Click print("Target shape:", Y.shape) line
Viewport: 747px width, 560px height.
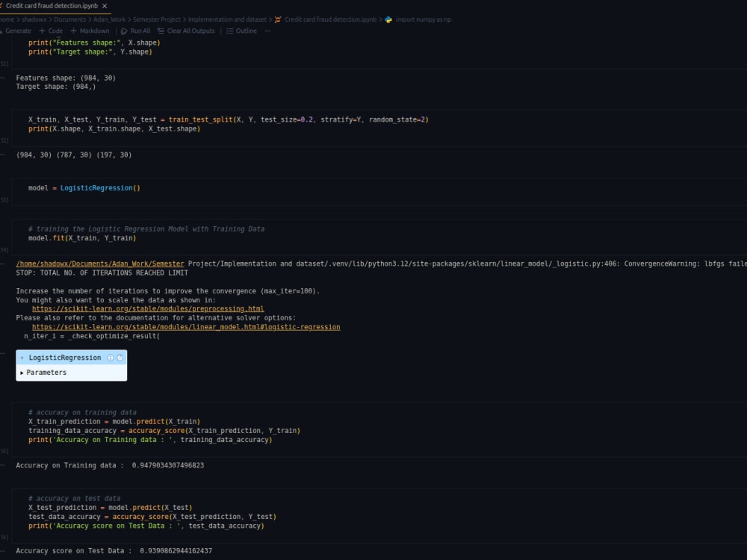click(90, 52)
